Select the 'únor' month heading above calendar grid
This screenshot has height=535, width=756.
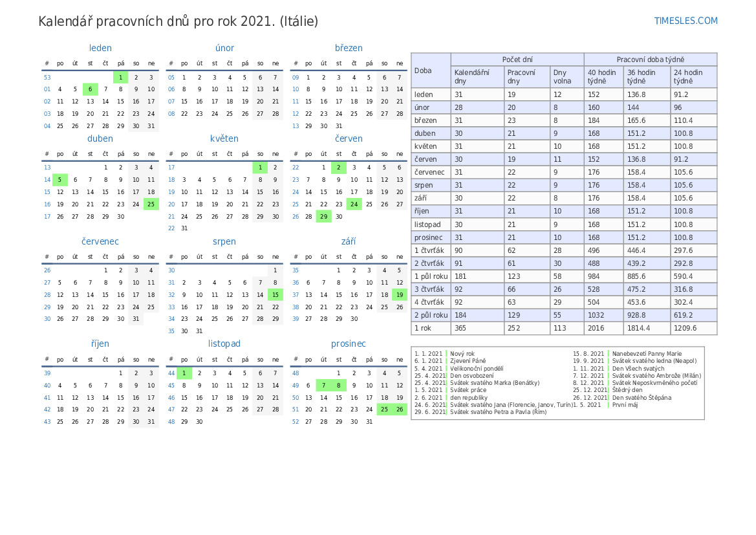224,49
